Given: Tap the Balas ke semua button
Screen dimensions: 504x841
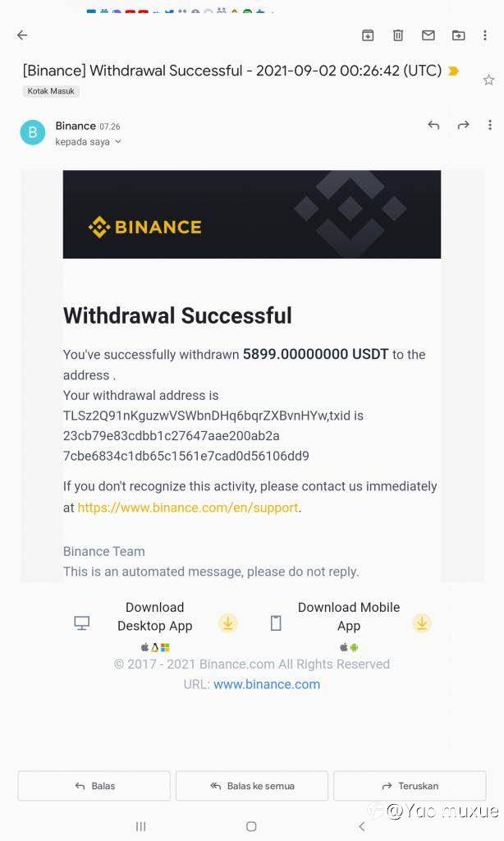Looking at the screenshot, I should pyautogui.click(x=252, y=786).
